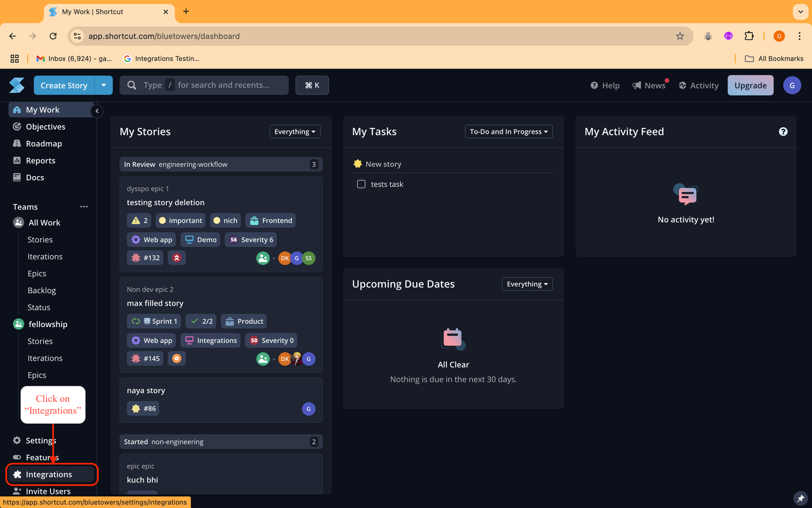812x508 pixels.
Task: Expand the Create Story dropdown arrow
Action: point(104,85)
